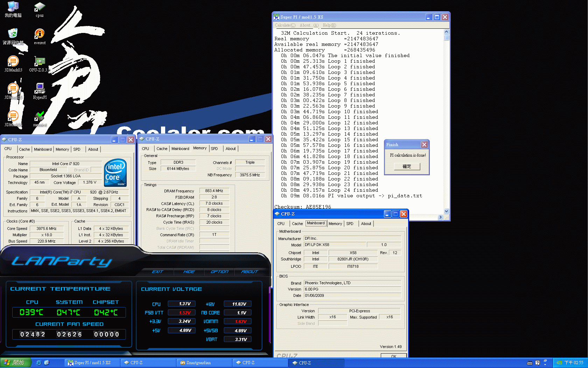Click Super PI window title icon
588x368 pixels.
tap(276, 17)
